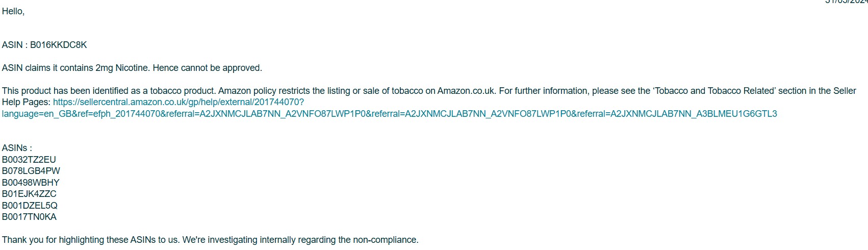This screenshot has height=250, width=868.
Task: Select ASIN B0032TZ2EU in the list
Action: pos(29,160)
